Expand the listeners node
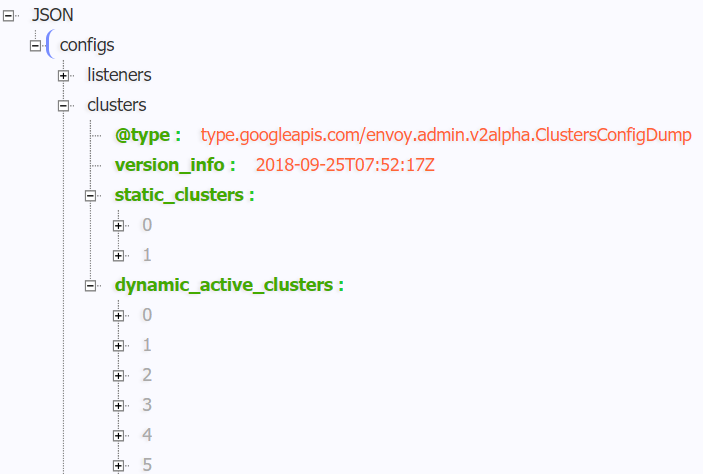 point(64,75)
